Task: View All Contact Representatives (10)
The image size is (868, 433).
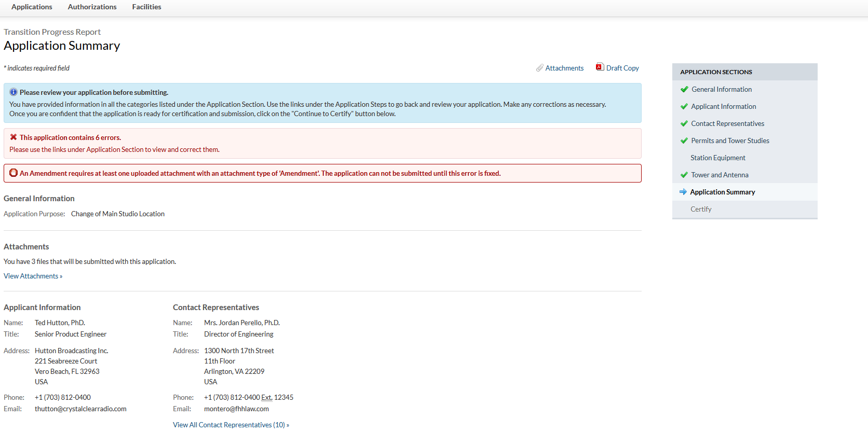Action: pos(229,425)
